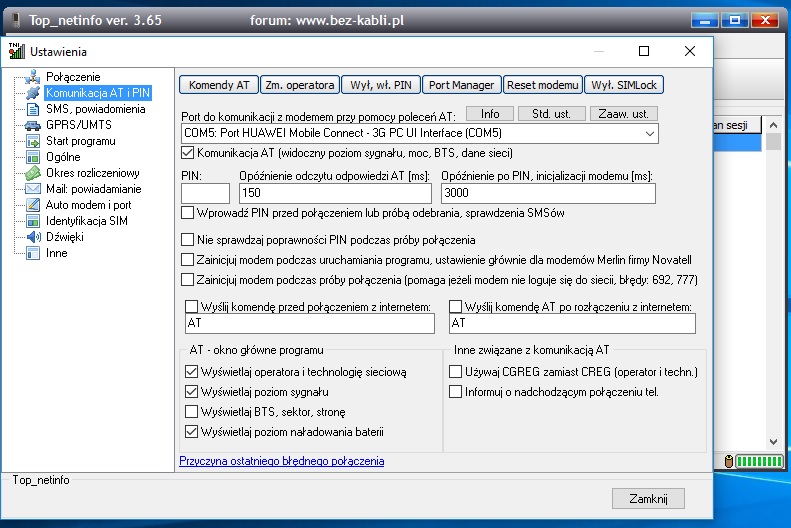791x528 pixels.
Task: Uncheck Wyświetlaj poziom sygnału
Action: click(x=192, y=392)
